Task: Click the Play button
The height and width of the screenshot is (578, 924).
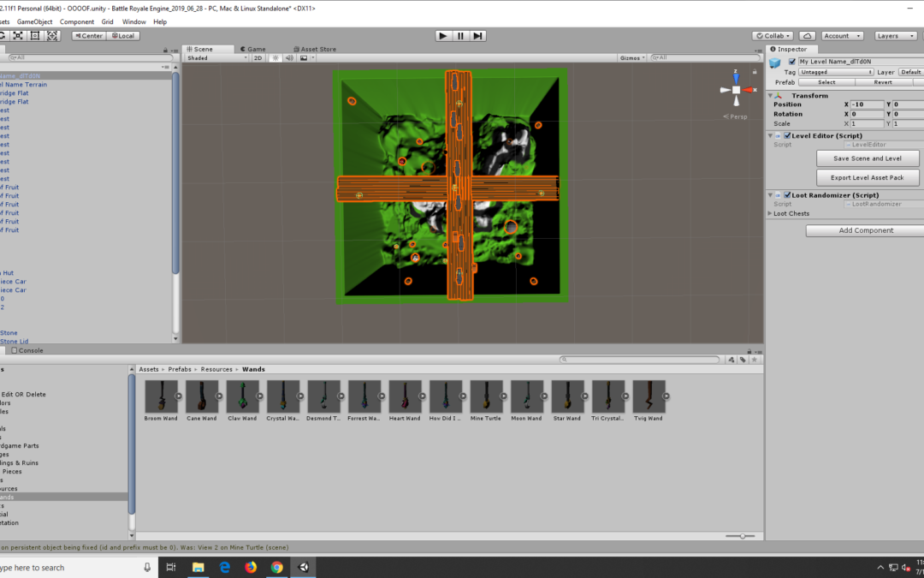Action: pos(443,36)
